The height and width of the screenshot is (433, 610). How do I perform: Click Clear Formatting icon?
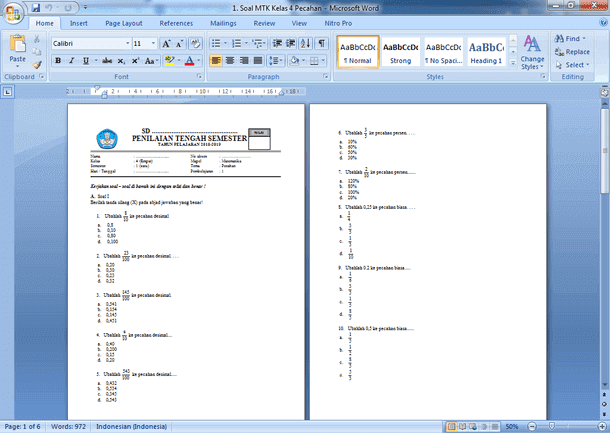pyautogui.click(x=195, y=44)
